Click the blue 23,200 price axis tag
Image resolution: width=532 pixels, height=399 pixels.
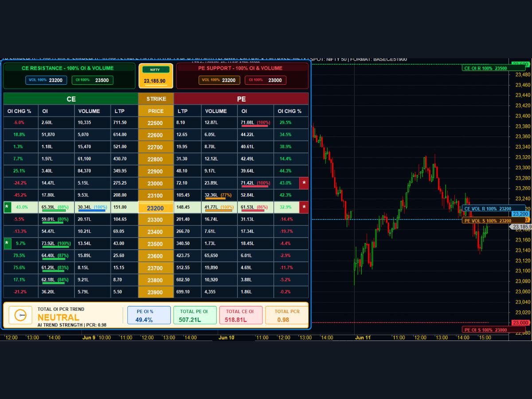pyautogui.click(x=520, y=214)
